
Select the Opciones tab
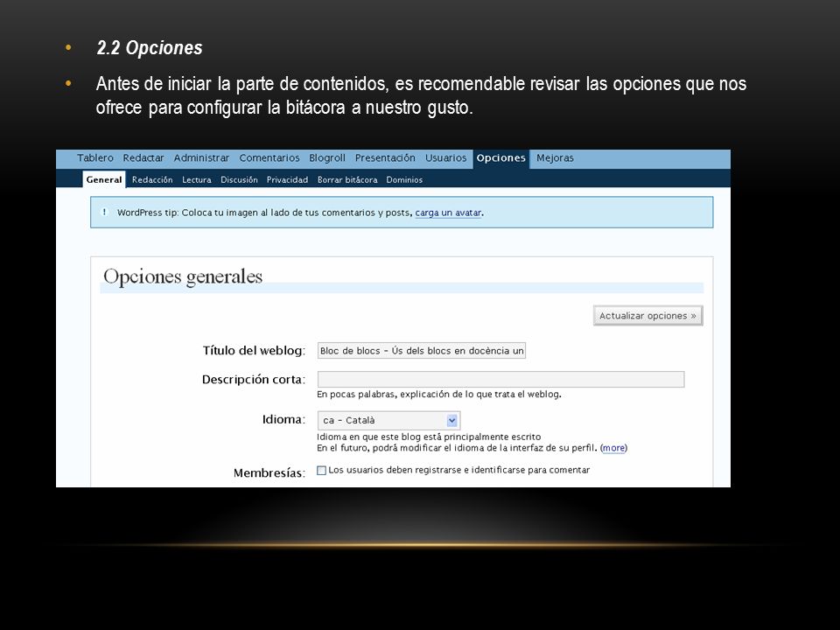[x=500, y=158]
